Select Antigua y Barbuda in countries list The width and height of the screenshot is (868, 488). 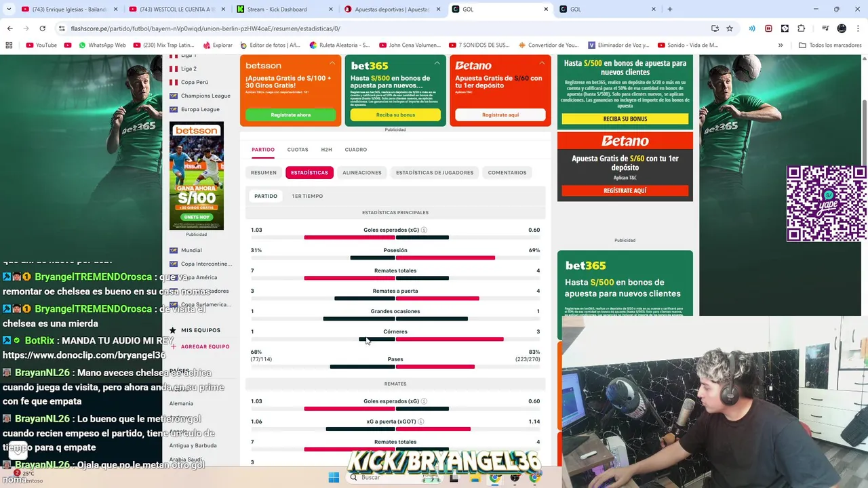[x=193, y=445]
